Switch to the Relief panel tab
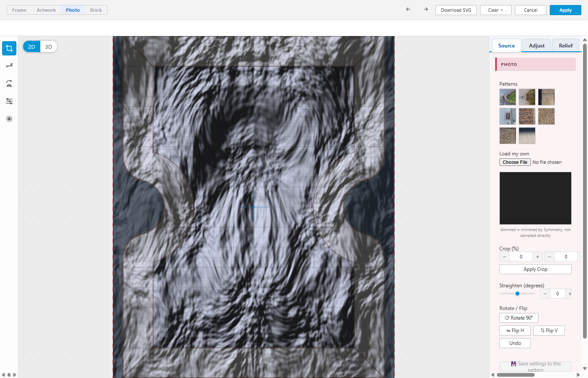This screenshot has height=378, width=588. tap(566, 45)
